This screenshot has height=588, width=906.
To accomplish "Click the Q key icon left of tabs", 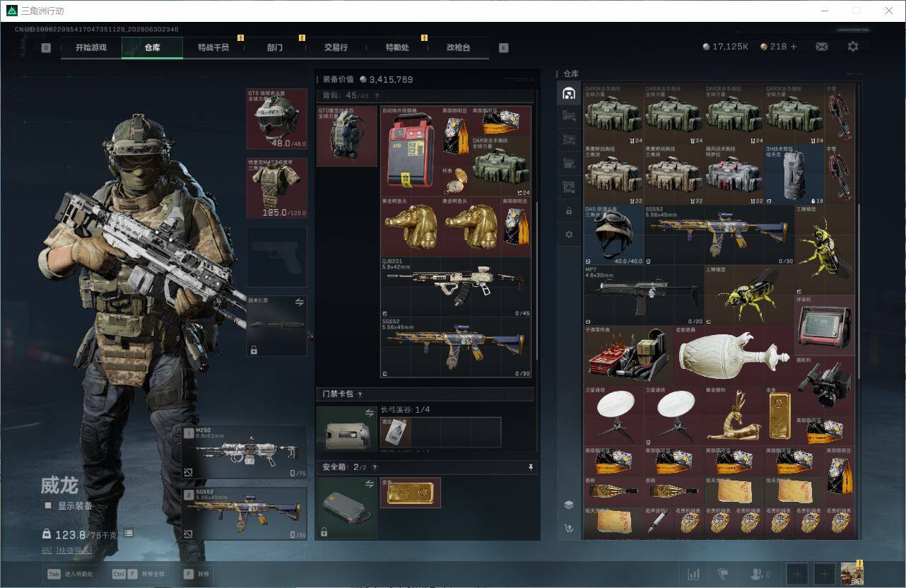I will [46, 48].
